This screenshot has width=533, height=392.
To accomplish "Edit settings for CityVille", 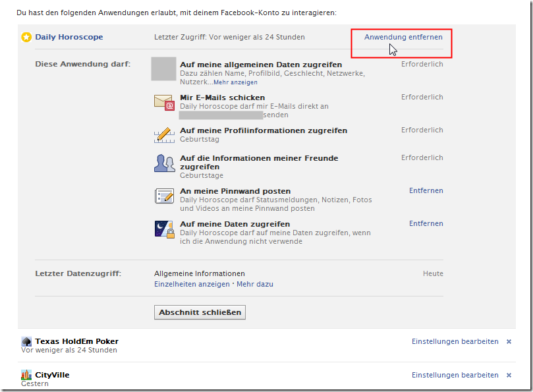I will (455, 375).
